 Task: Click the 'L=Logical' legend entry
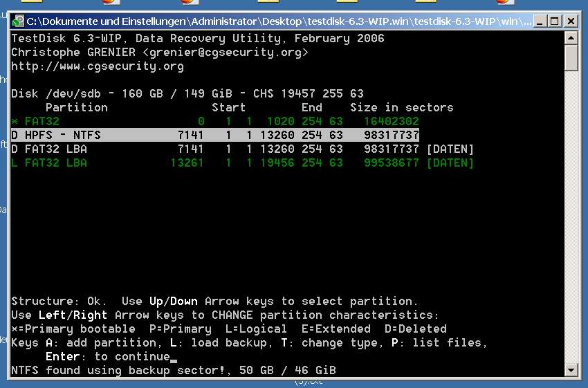pyautogui.click(x=256, y=329)
